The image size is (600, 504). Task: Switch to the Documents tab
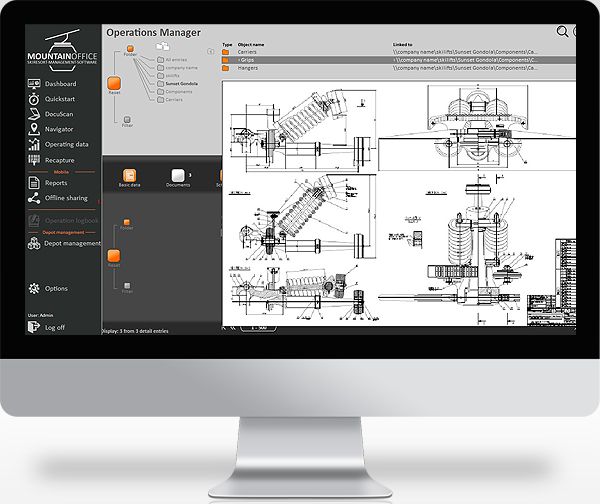point(178,178)
